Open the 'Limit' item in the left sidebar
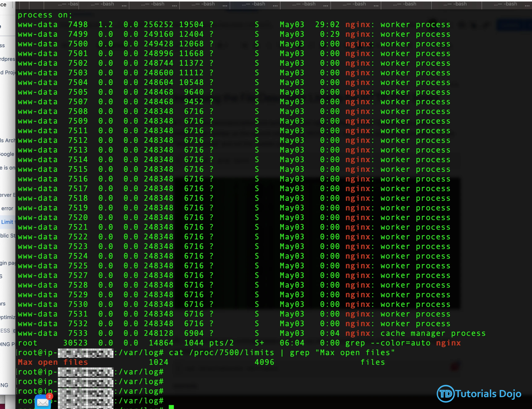Image resolution: width=532 pixels, height=409 pixels. point(7,222)
